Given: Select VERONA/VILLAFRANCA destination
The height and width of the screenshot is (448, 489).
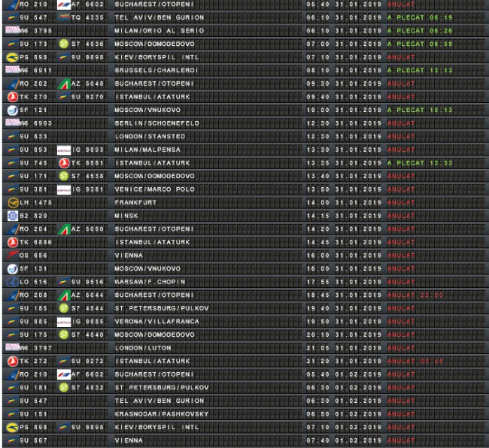Looking at the screenshot, I should pos(157,322).
